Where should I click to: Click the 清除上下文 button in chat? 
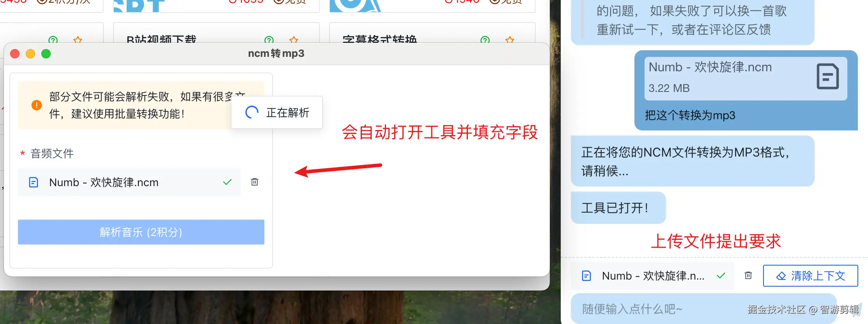click(x=810, y=276)
